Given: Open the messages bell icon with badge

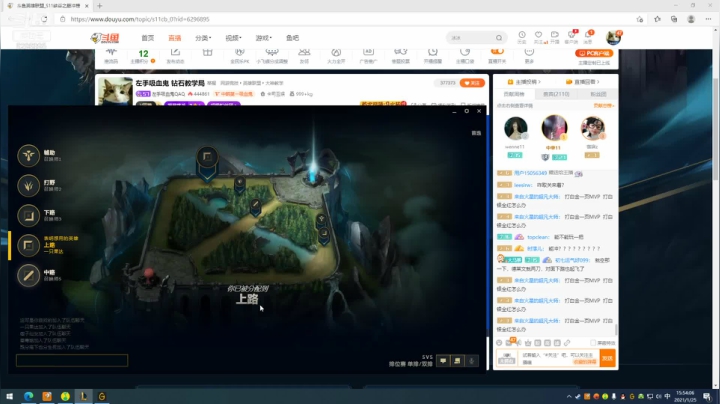Looking at the screenshot, I should (588, 37).
